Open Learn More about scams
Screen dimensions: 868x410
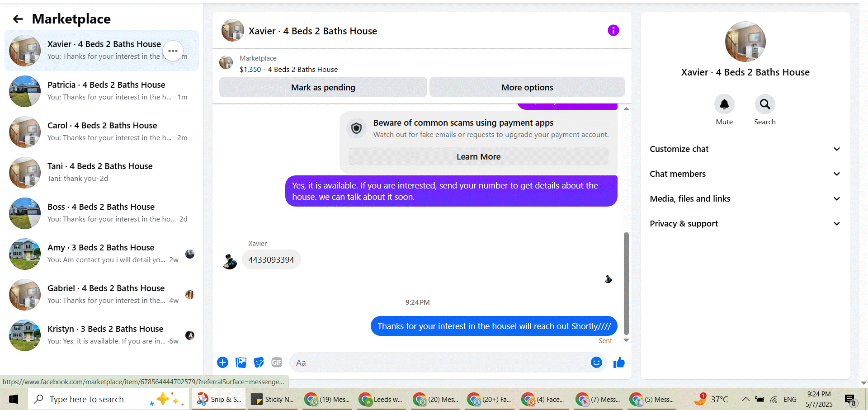(x=478, y=157)
